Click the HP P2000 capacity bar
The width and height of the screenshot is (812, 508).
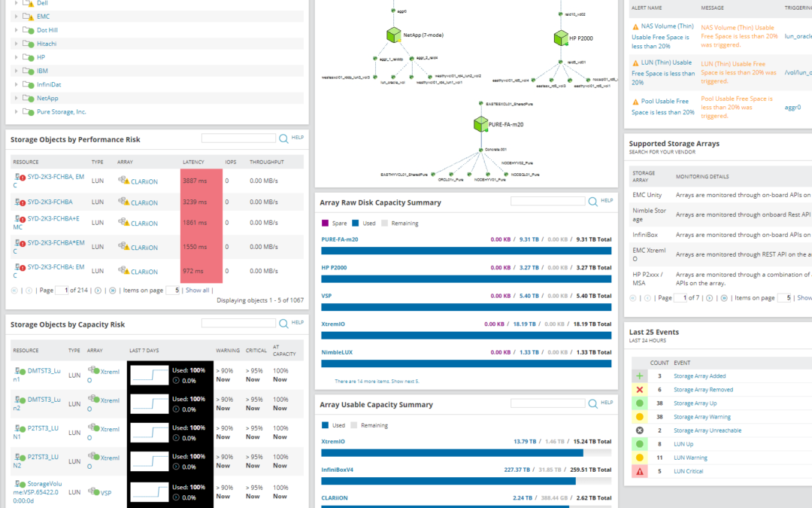[466, 279]
